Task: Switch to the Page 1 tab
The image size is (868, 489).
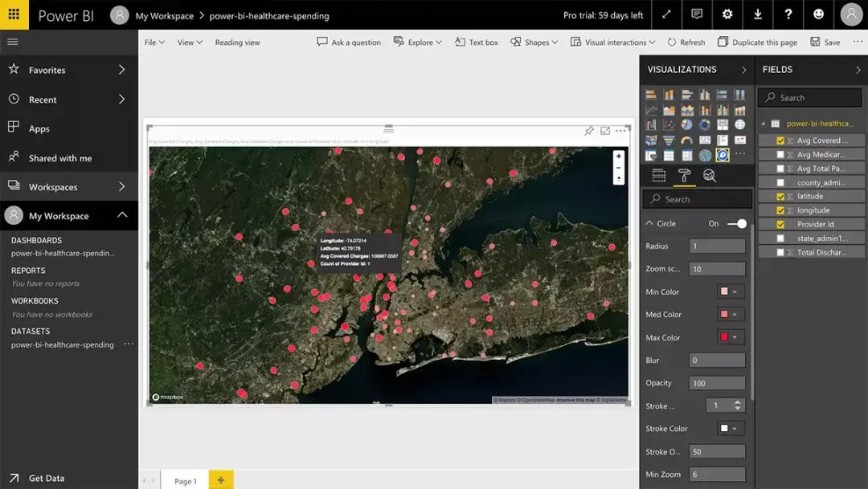Action: click(185, 480)
